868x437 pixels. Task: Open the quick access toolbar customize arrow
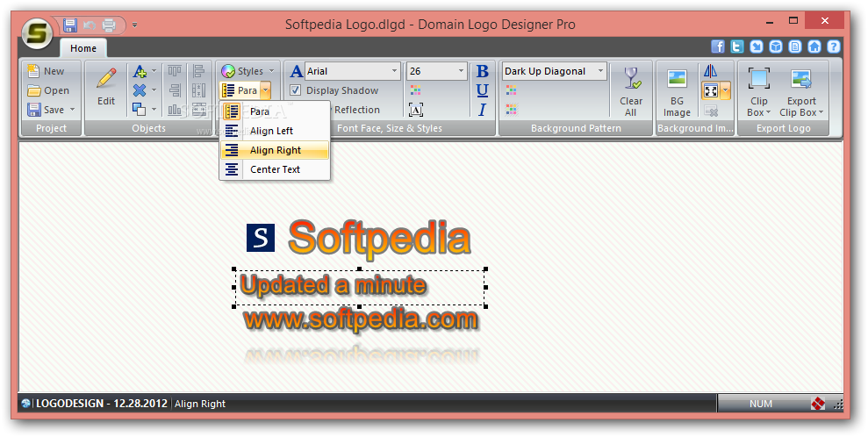(134, 25)
